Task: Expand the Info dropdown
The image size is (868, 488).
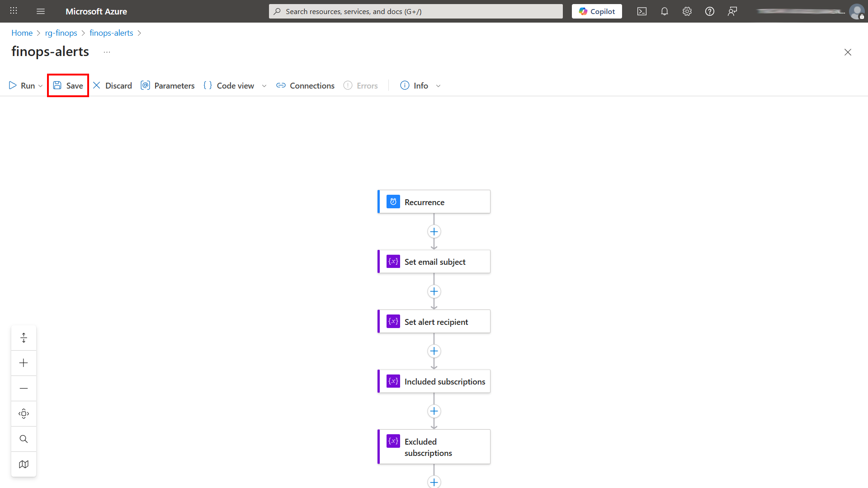Action: pos(438,85)
